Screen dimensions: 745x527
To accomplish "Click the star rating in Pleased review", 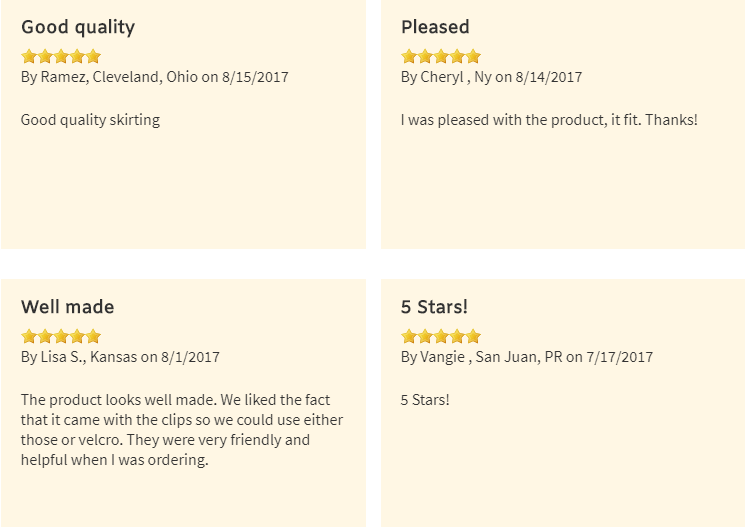I will pyautogui.click(x=441, y=57).
